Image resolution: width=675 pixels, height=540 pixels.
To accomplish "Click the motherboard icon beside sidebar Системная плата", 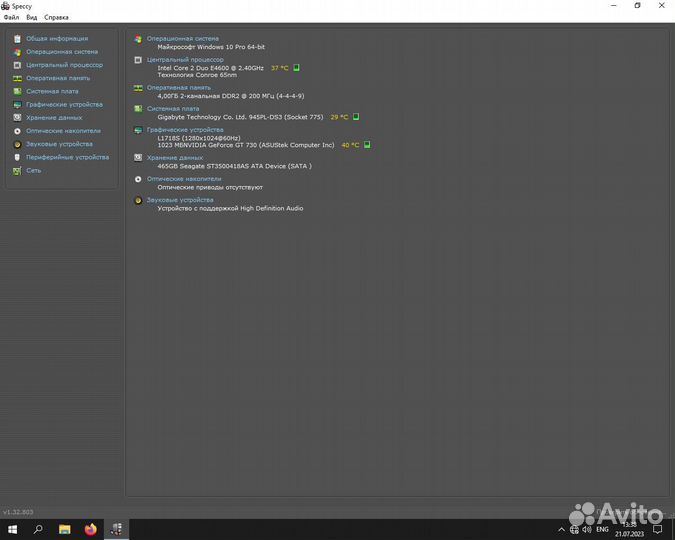I will 17,91.
